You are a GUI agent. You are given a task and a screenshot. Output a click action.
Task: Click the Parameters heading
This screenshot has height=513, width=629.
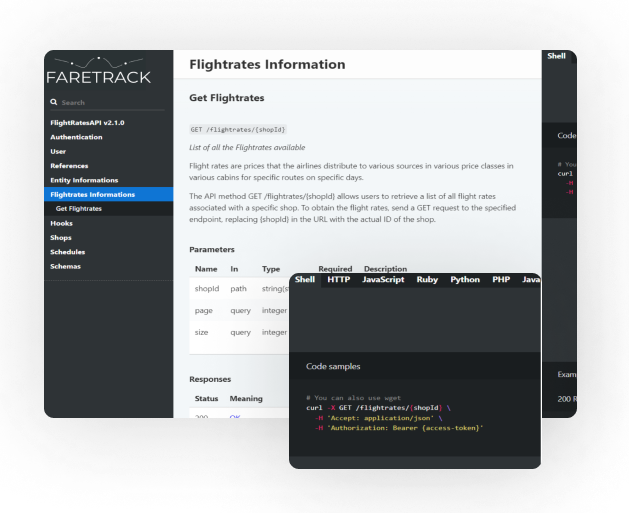[x=212, y=249]
